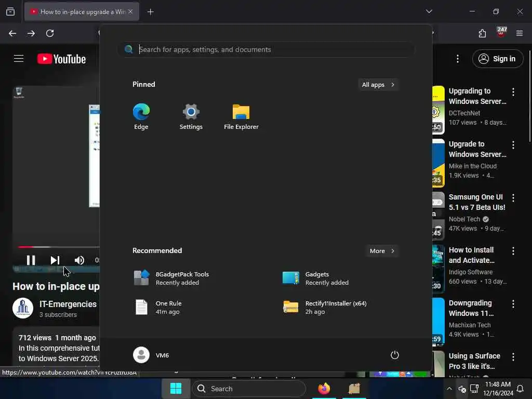Open the recent tabs icon in browser
The width and height of the screenshot is (532, 399).
click(10, 11)
